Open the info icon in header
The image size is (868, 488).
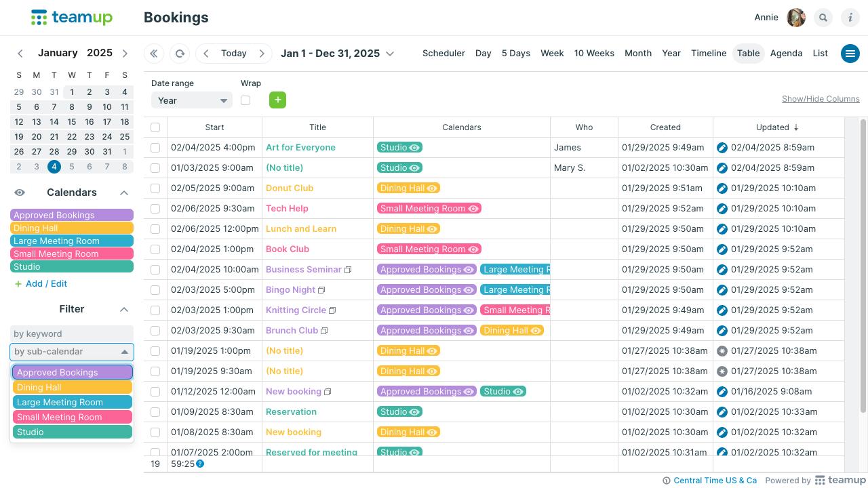pos(850,18)
